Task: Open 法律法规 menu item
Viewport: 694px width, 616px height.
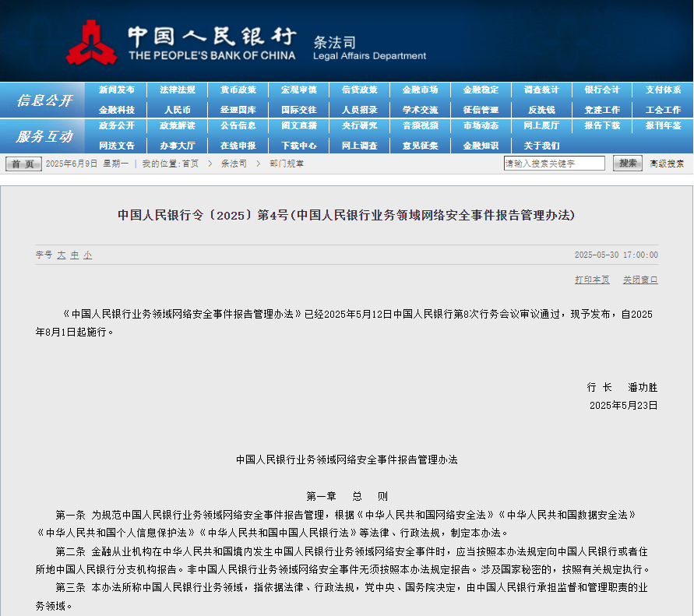Action: tap(177, 90)
